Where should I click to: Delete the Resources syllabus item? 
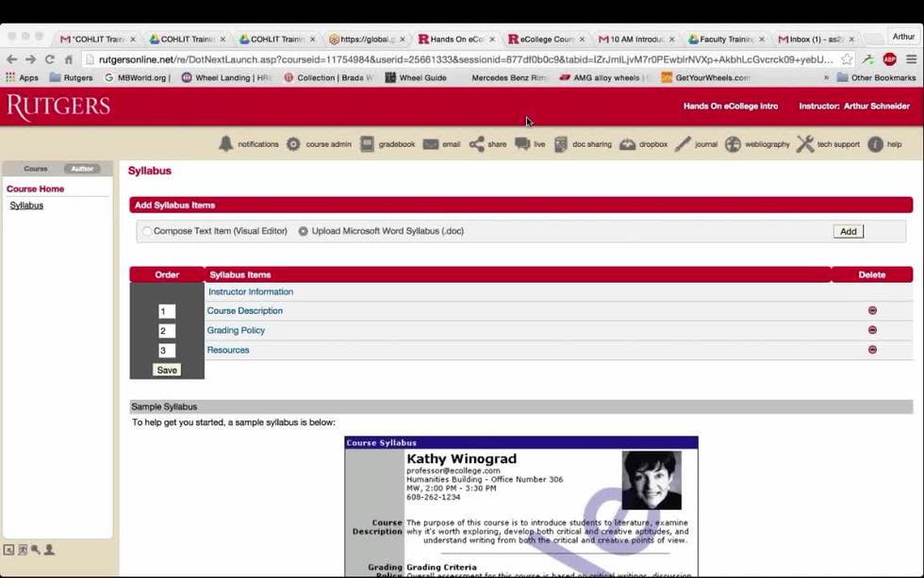pos(872,350)
